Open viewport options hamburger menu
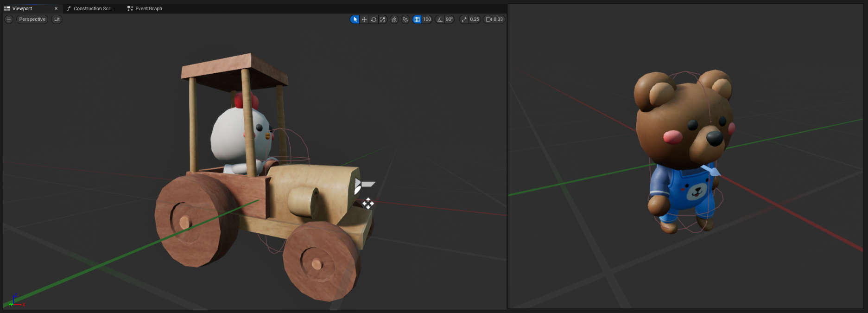This screenshot has height=313, width=868. 9,19
